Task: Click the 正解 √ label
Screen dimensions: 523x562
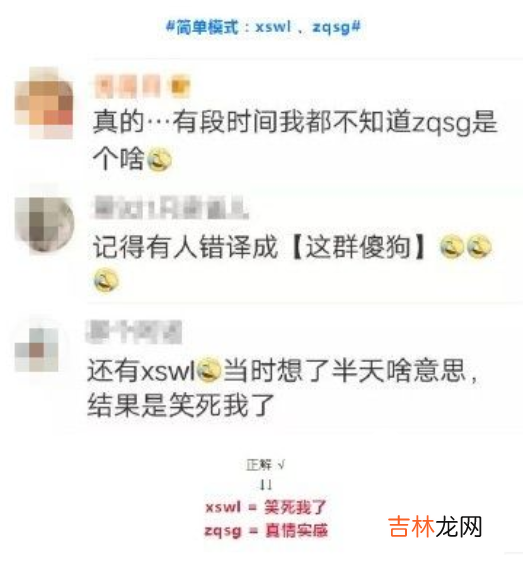Action: click(265, 465)
